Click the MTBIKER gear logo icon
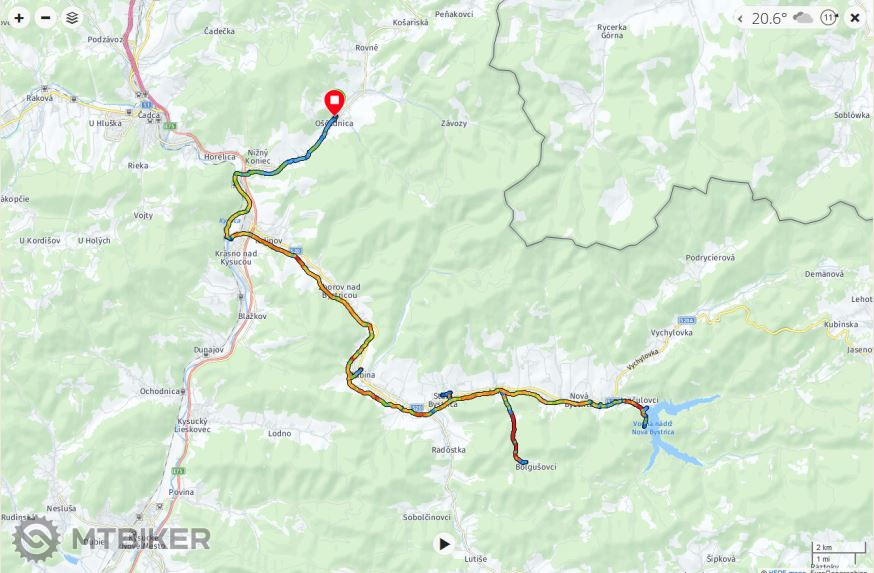Viewport: 874px width, 573px height. click(36, 539)
